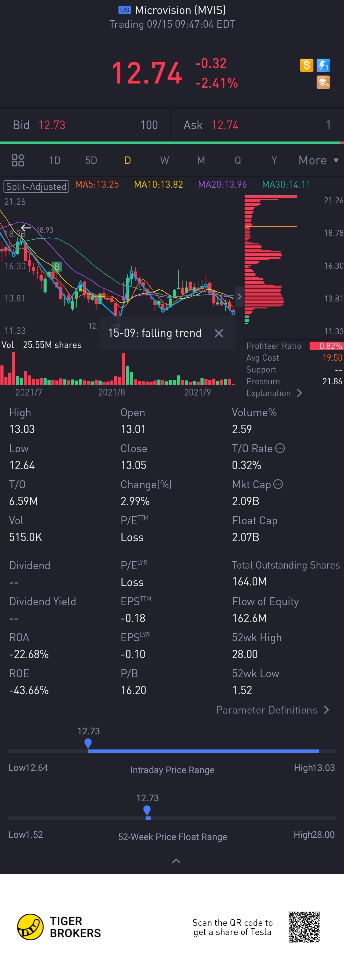This screenshot has width=344, height=980.
Task: Tap the bid/ask ratio bar
Action: pos(172,143)
